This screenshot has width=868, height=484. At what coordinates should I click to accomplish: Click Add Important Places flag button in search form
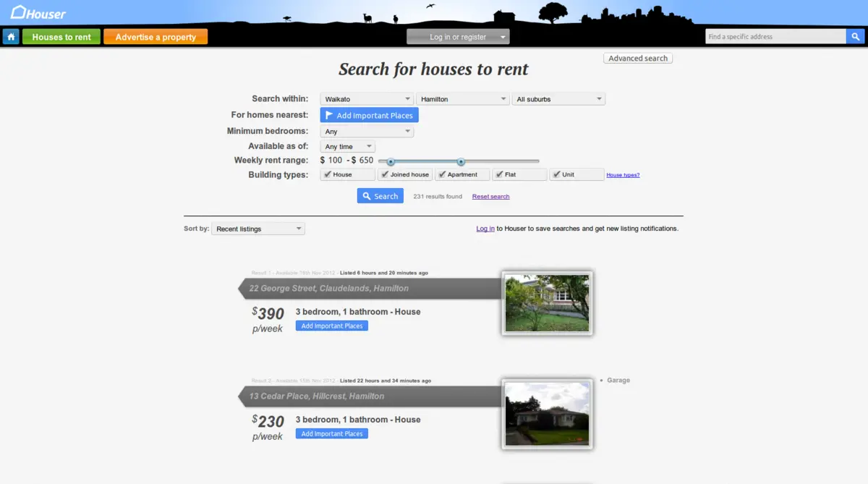tap(369, 116)
